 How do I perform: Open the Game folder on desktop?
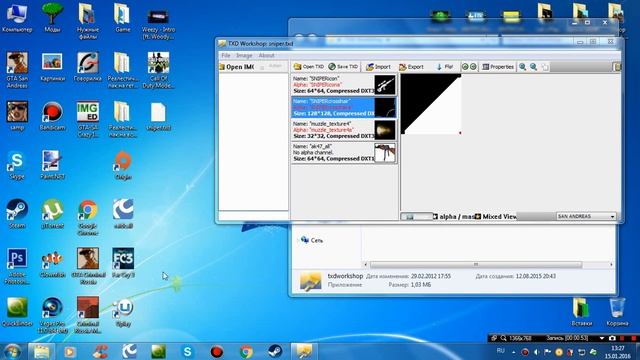122,19
